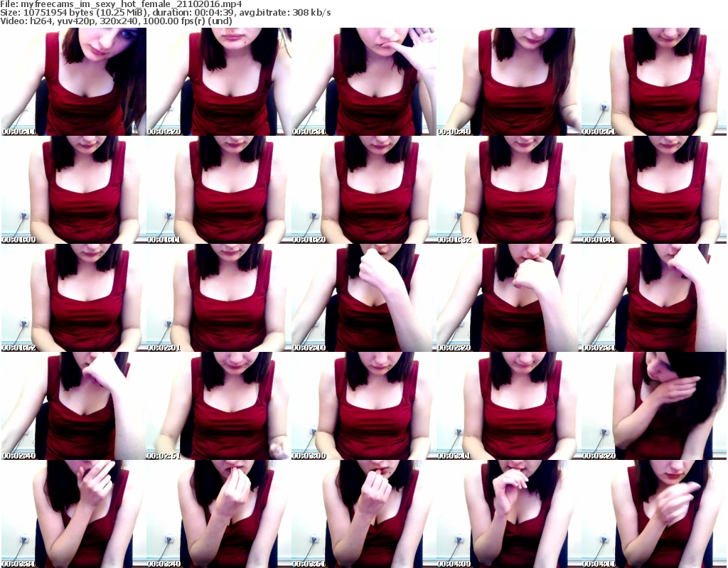
Task: View the frame at 00:03:31
Action: pyautogui.click(x=74, y=514)
